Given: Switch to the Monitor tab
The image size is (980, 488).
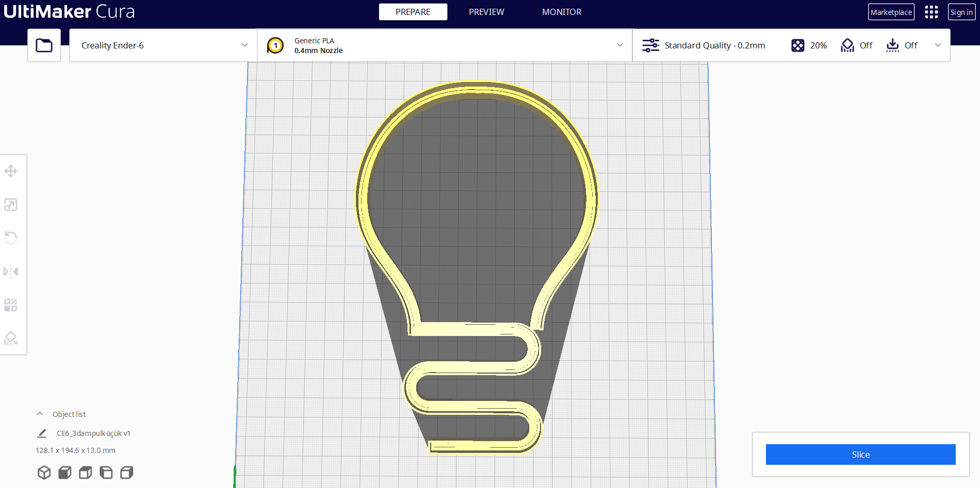Looking at the screenshot, I should click(x=561, y=12).
